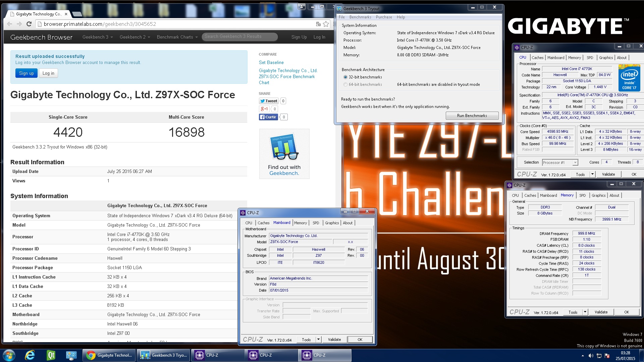Open Graphics tab in Mainboard CPU-Z window
The width and height of the screenshot is (644, 362).
tap(332, 223)
